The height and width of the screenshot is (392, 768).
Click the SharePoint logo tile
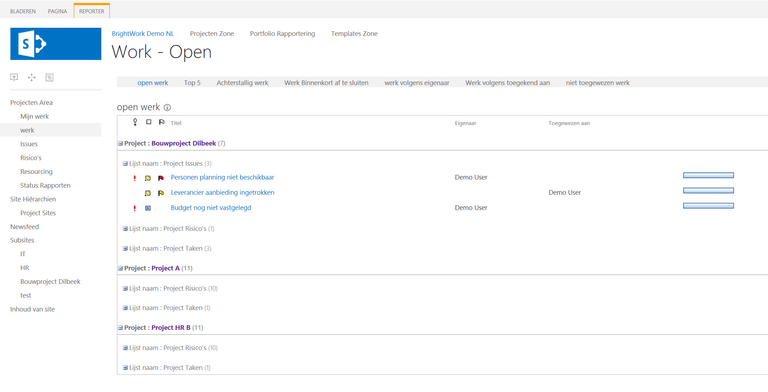coord(55,44)
